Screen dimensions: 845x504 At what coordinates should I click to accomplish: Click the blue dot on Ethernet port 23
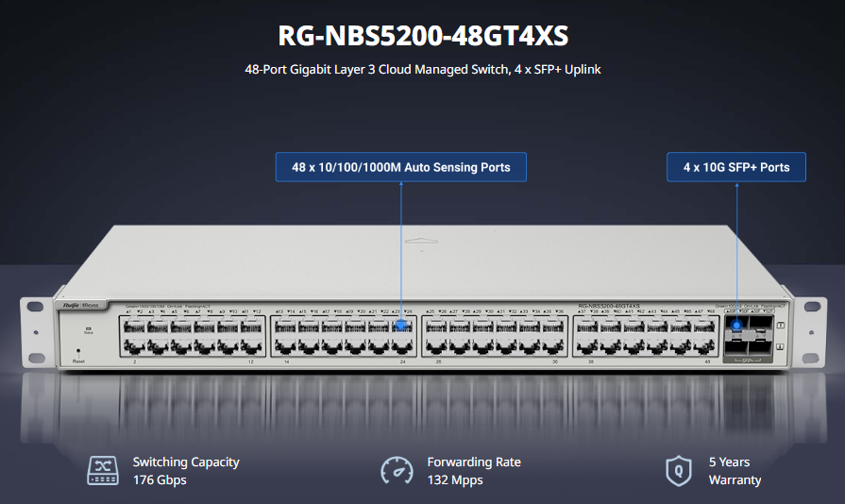[401, 326]
